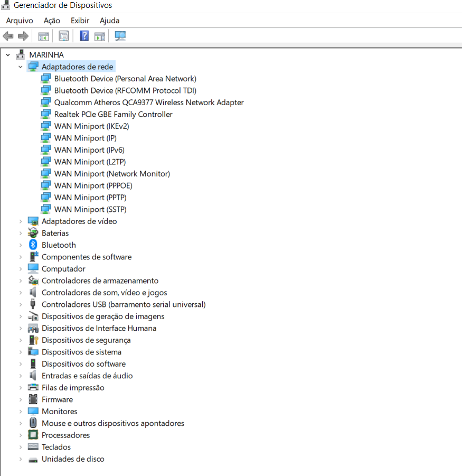Expand Dispositivos de sistema
The image size is (462, 476).
click(x=20, y=352)
